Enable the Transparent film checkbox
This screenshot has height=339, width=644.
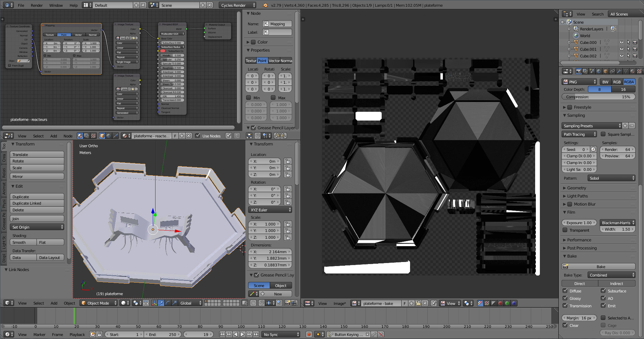[565, 230]
